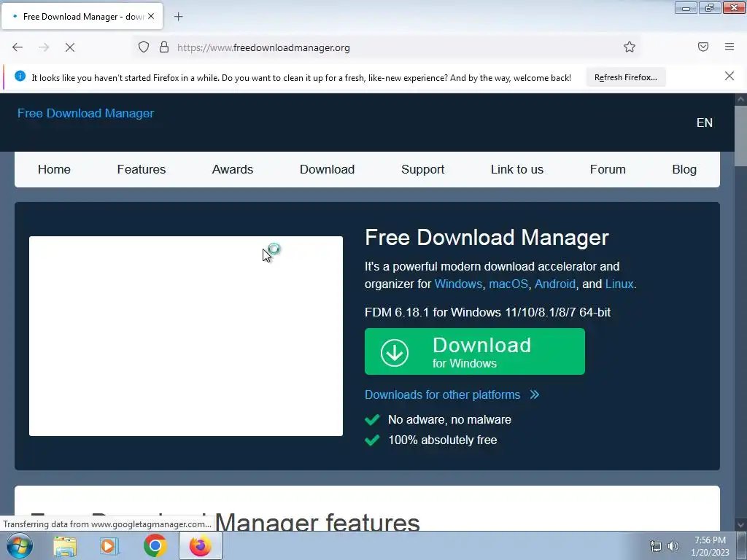
Task: Go to Home in site navigation
Action: click(54, 169)
